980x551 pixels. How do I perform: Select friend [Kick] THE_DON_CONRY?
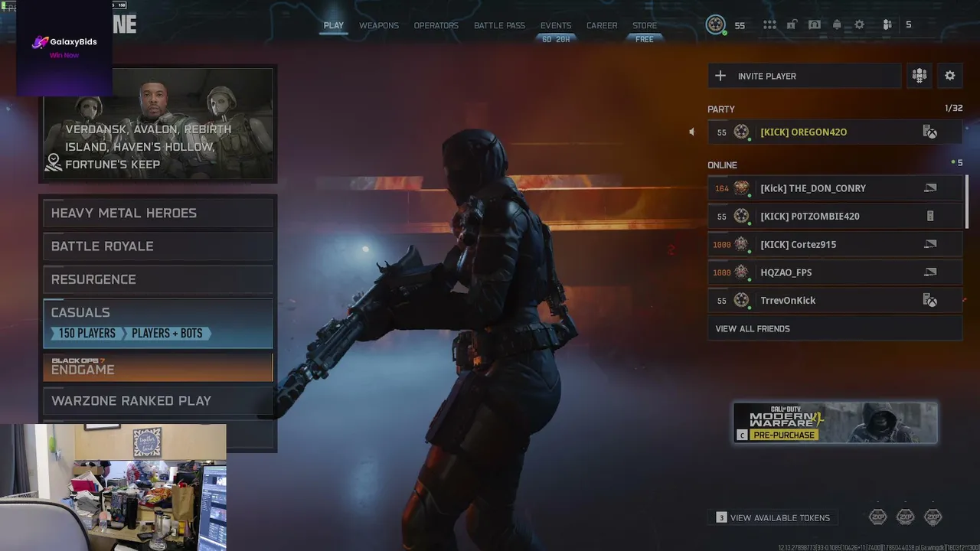tap(835, 188)
